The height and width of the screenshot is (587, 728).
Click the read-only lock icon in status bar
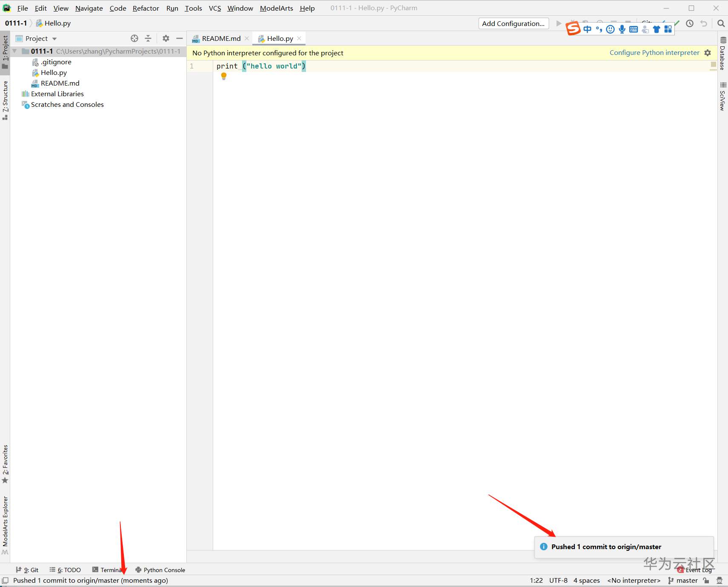(x=706, y=580)
